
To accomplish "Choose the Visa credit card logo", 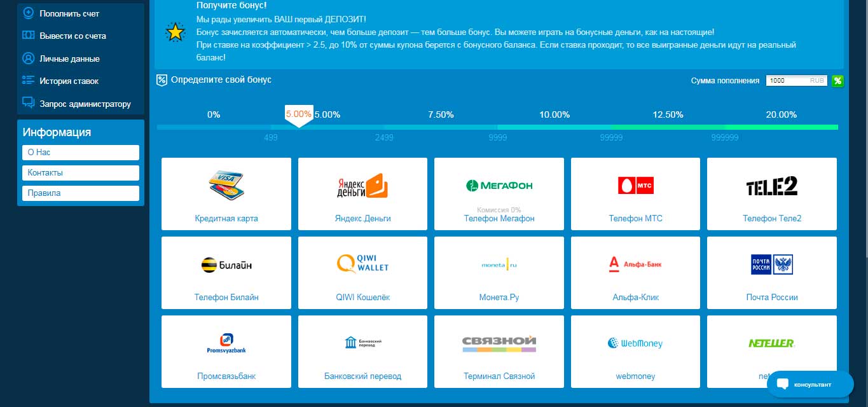I will (x=226, y=184).
